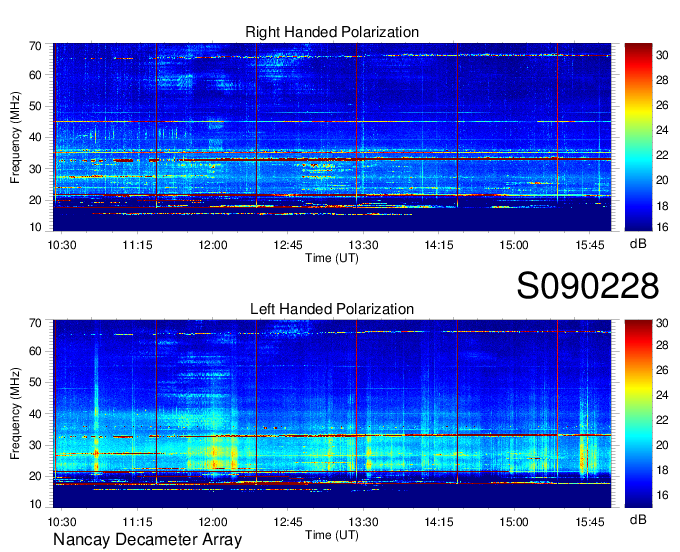Image resolution: width=680 pixels, height=552 pixels.
Task: Click the 15:45 tick on top plot
Action: click(589, 245)
